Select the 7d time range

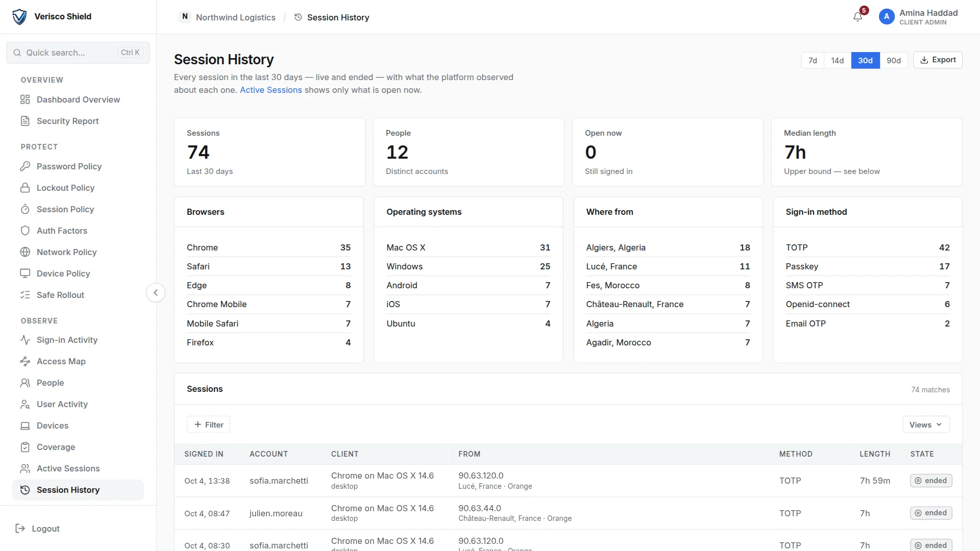(x=813, y=60)
